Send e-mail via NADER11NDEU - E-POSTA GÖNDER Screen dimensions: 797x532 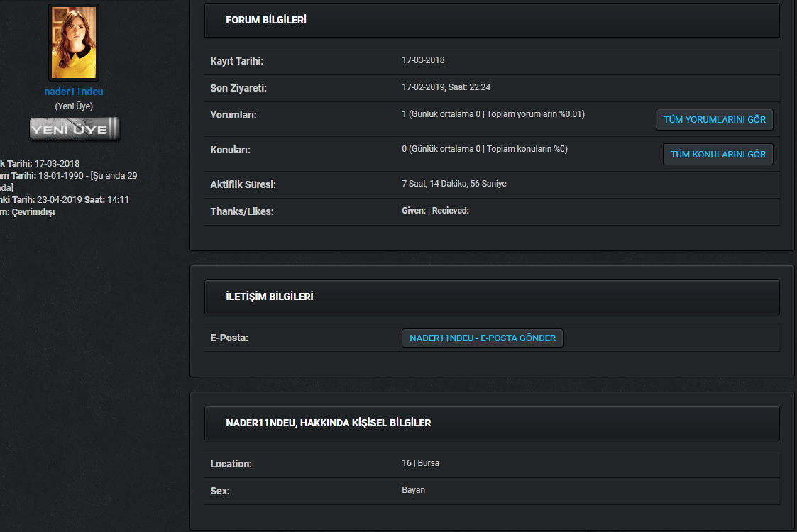point(483,338)
